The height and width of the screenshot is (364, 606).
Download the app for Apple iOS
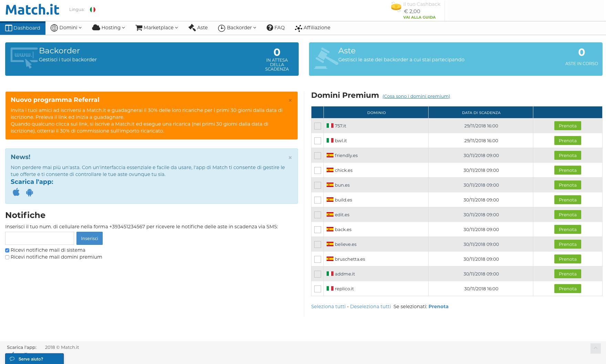[16, 192]
